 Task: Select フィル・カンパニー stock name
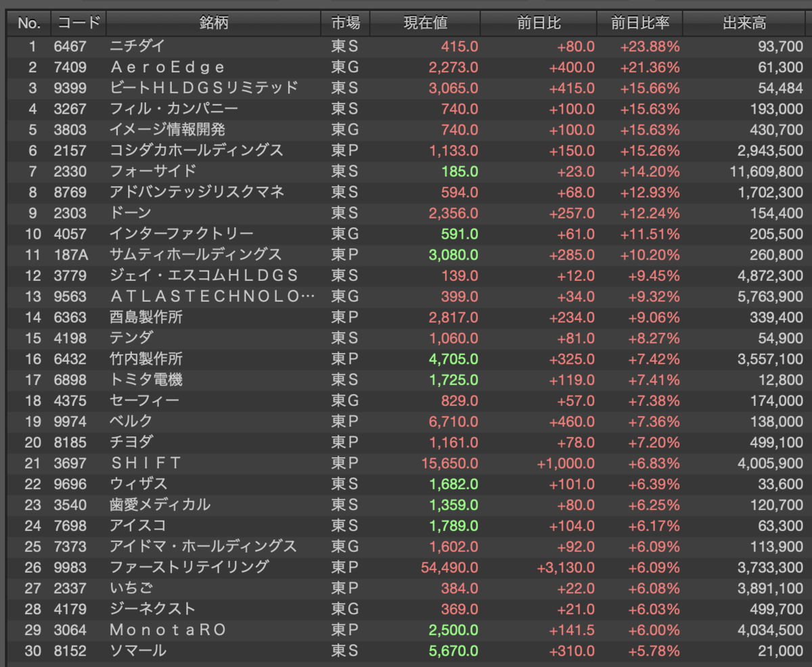pos(174,109)
